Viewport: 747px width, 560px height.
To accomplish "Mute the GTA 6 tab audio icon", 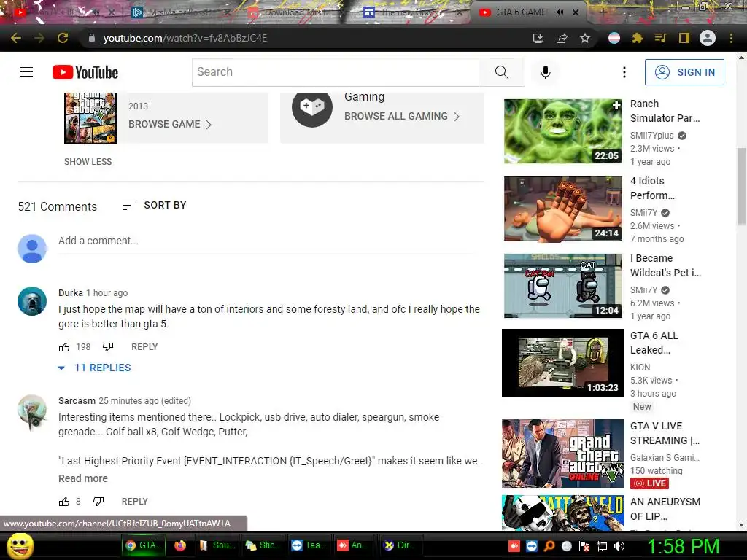I will click(560, 12).
